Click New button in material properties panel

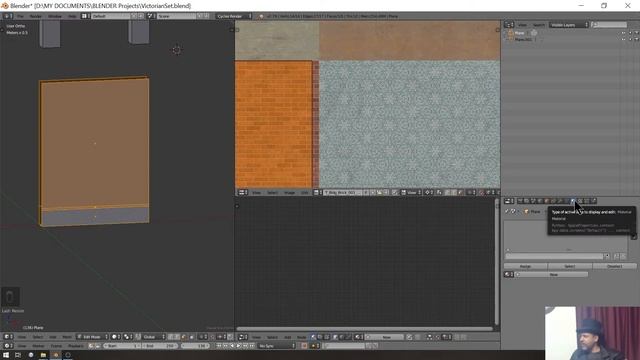pyautogui.click(x=553, y=275)
